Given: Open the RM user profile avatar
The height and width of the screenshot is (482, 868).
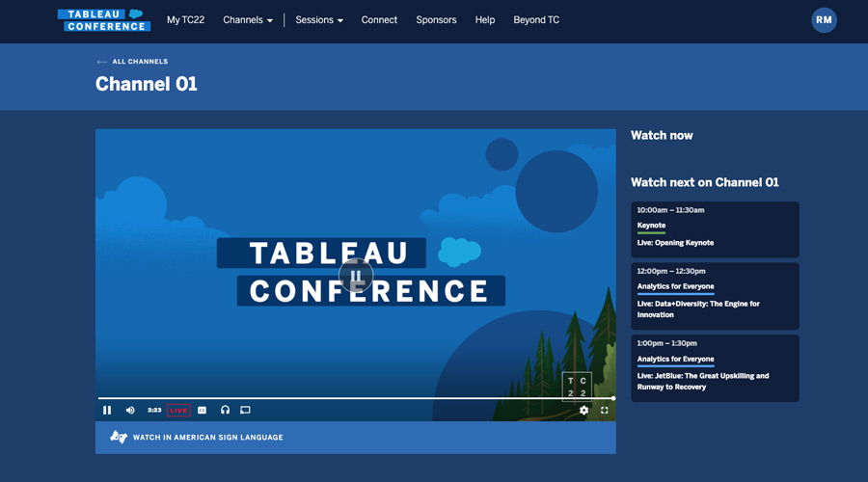Looking at the screenshot, I should [824, 20].
